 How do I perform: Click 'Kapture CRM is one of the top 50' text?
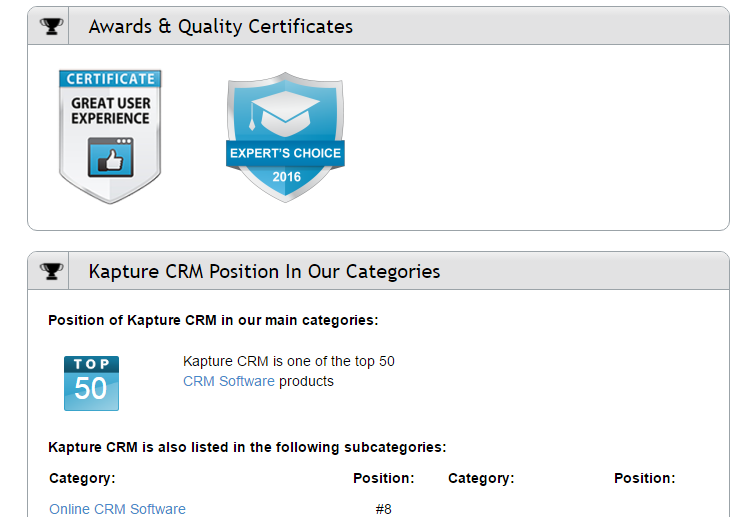289,361
